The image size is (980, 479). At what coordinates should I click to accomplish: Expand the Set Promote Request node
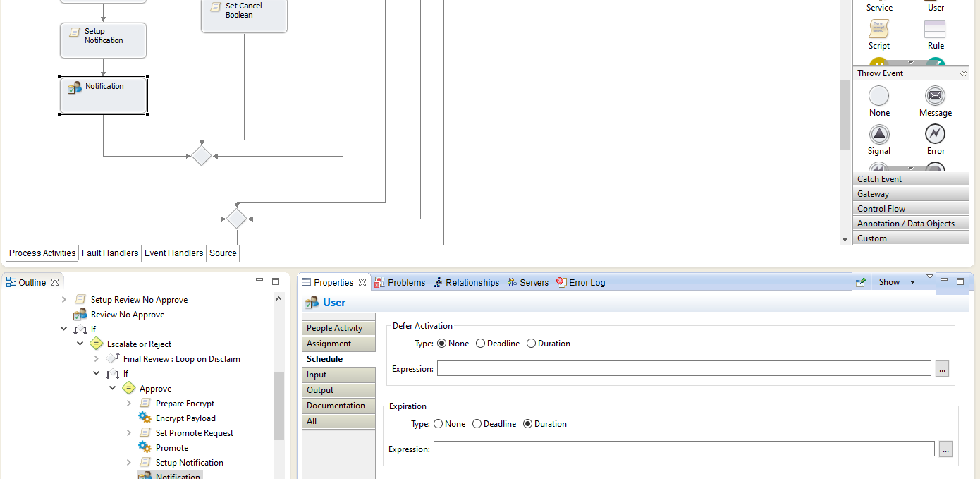(129, 433)
